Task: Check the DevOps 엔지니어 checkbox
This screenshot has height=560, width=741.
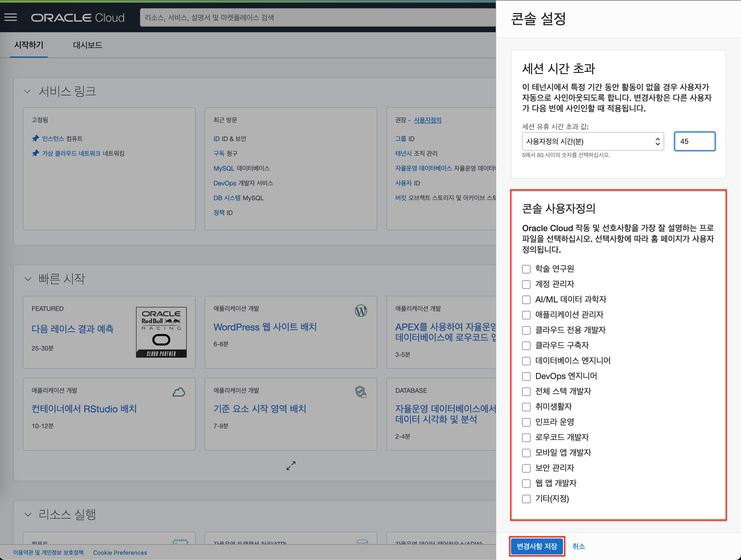Action: click(526, 376)
